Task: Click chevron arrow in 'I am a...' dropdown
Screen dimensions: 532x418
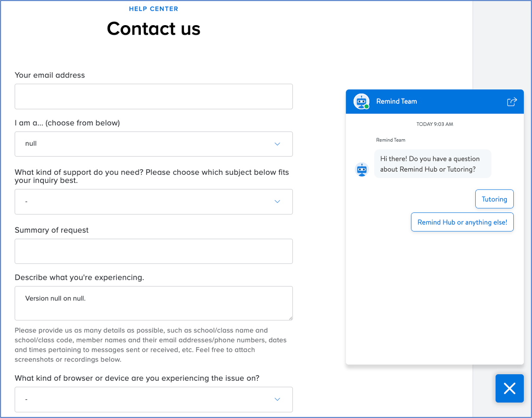Action: [x=277, y=144]
